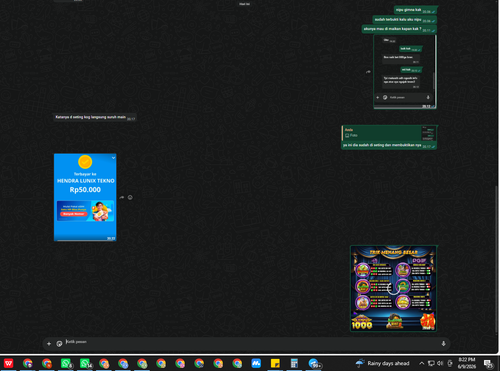Open the blue M app taskbar icon
Image resolution: width=500 pixels, height=371 pixels.
click(256, 363)
